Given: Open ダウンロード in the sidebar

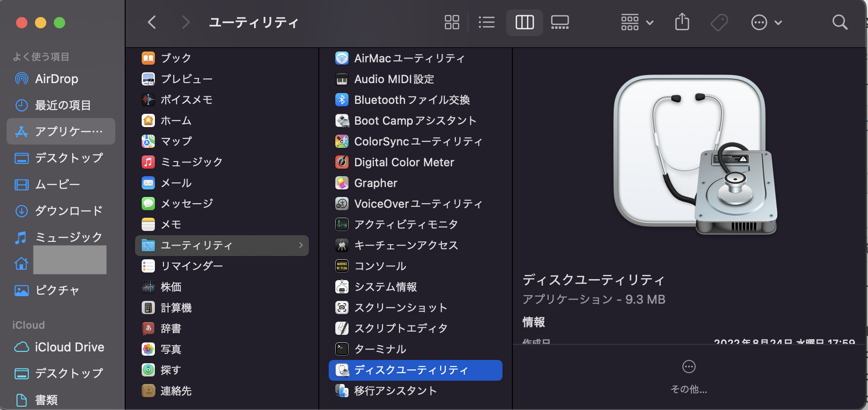Looking at the screenshot, I should 61,211.
